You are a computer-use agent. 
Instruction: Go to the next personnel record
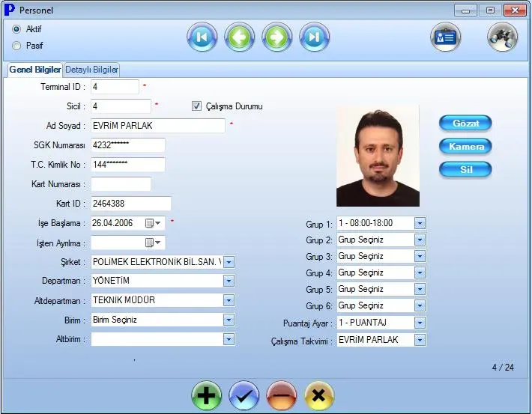[277, 37]
